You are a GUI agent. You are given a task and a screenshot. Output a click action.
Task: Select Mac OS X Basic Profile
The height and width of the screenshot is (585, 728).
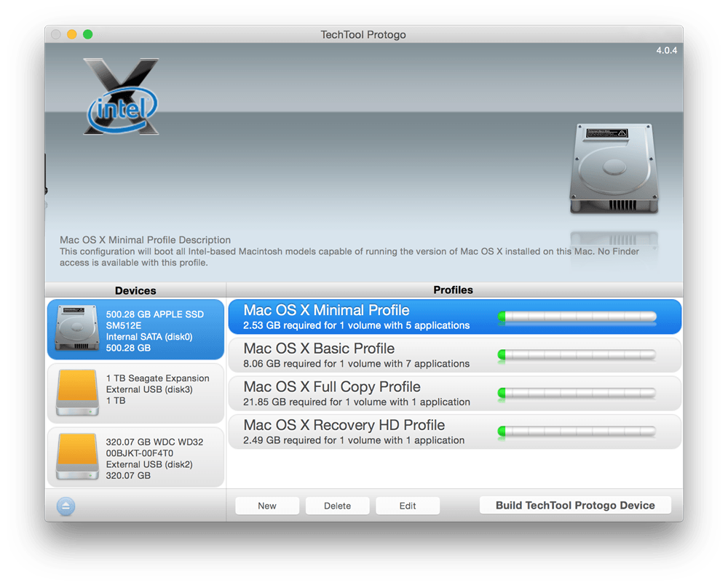coord(454,355)
